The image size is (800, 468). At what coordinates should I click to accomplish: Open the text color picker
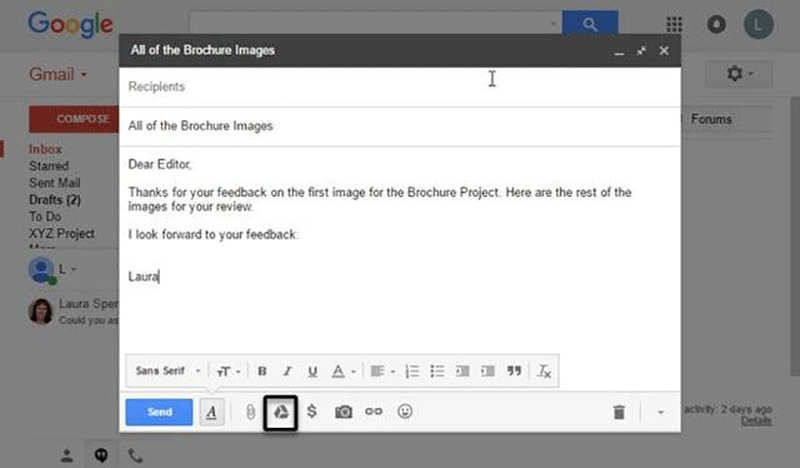(342, 371)
